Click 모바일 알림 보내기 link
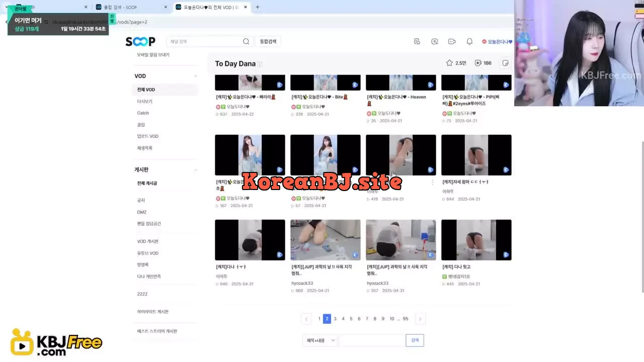This screenshot has height=362, width=644. pyautogui.click(x=153, y=55)
